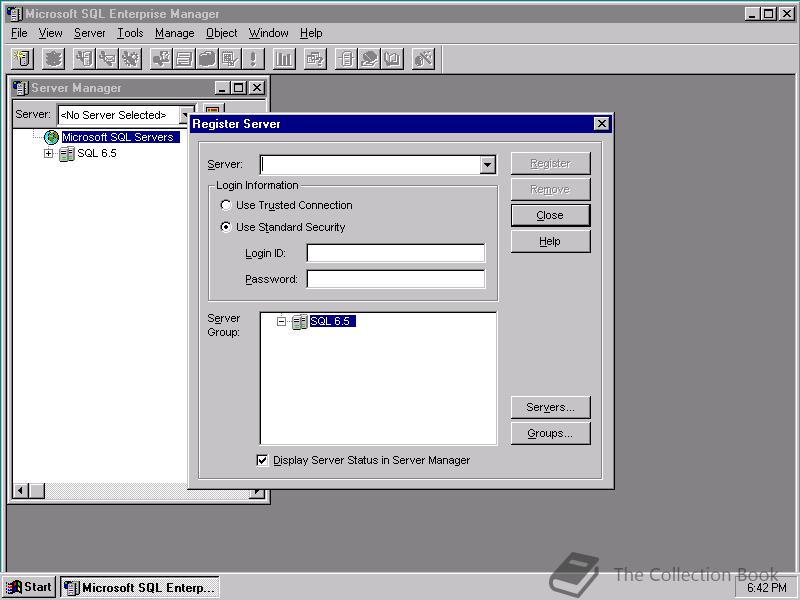Click the stacked devices toolbar icon

(184, 59)
